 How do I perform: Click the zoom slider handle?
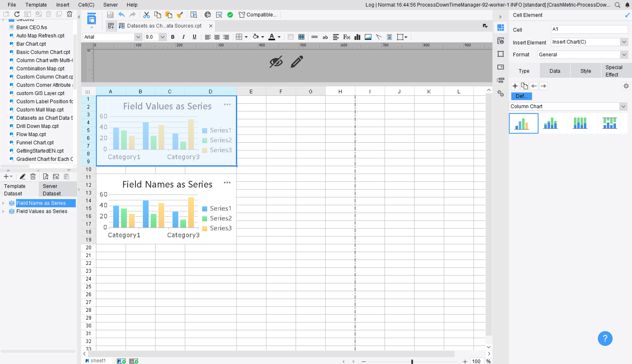click(x=412, y=361)
